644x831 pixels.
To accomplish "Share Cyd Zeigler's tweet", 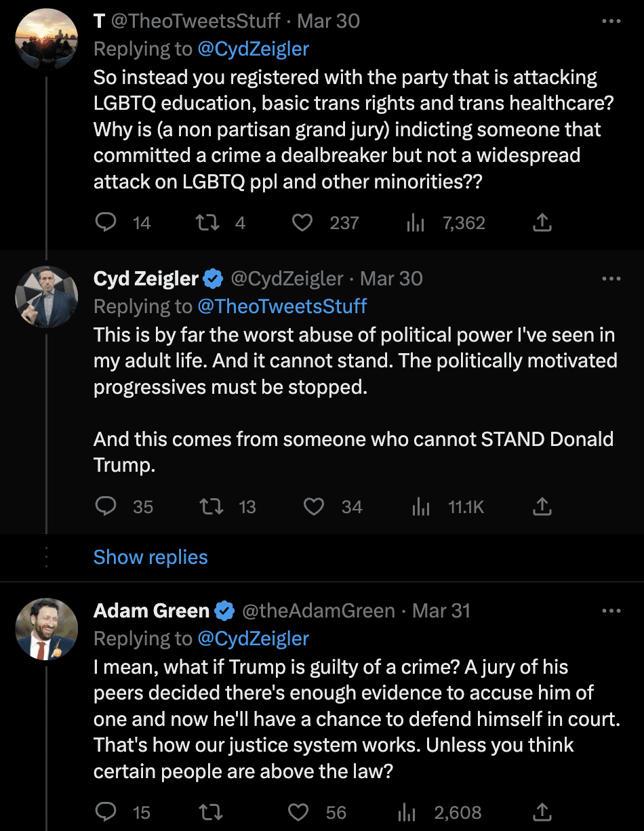I will point(542,506).
